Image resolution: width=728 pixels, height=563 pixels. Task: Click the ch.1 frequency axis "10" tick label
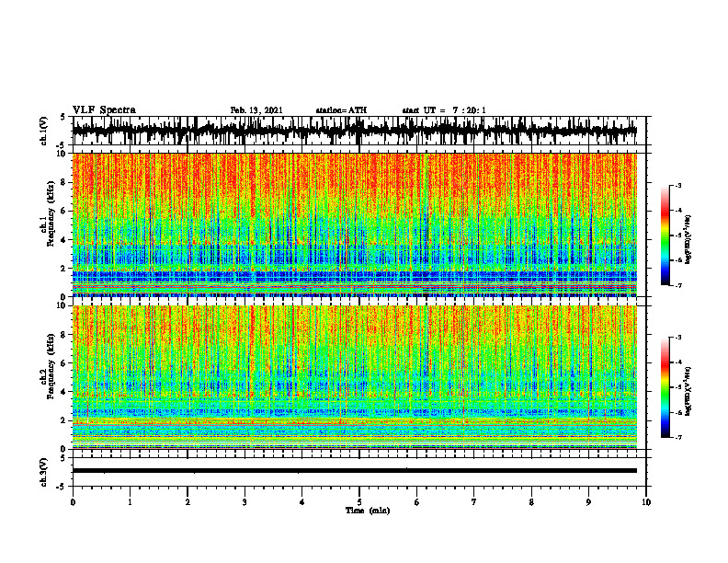(x=63, y=154)
